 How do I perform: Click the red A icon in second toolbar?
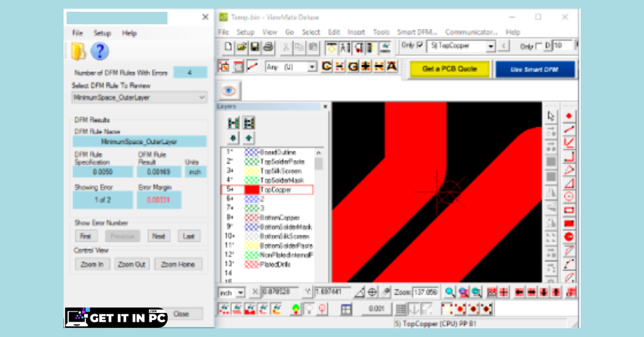point(392,67)
